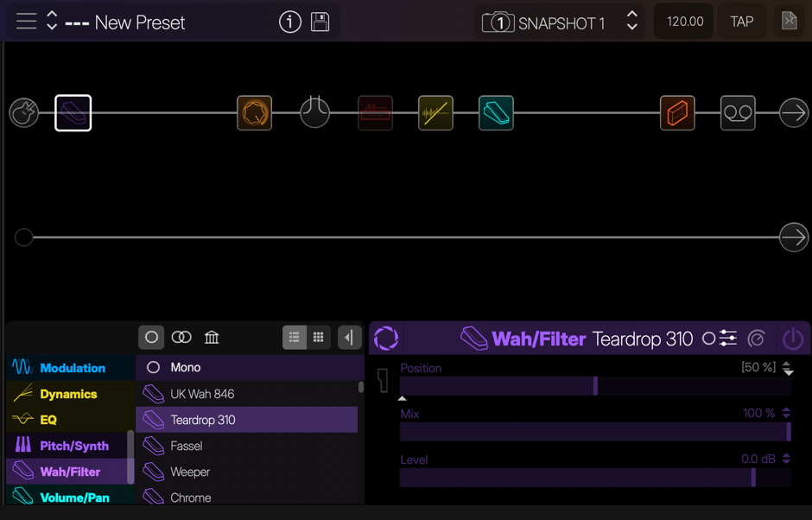This screenshot has height=520, width=812.
Task: Toggle the block bypass power button
Action: tap(792, 339)
